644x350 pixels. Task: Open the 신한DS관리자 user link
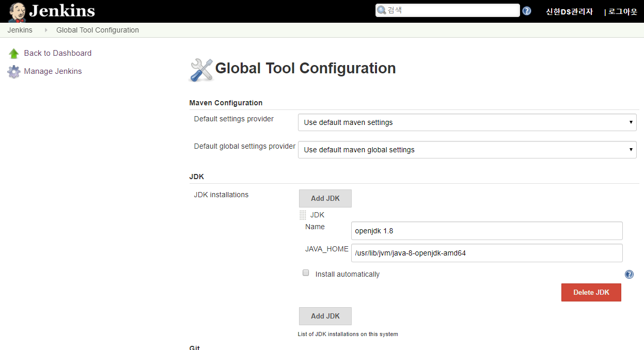tap(569, 11)
